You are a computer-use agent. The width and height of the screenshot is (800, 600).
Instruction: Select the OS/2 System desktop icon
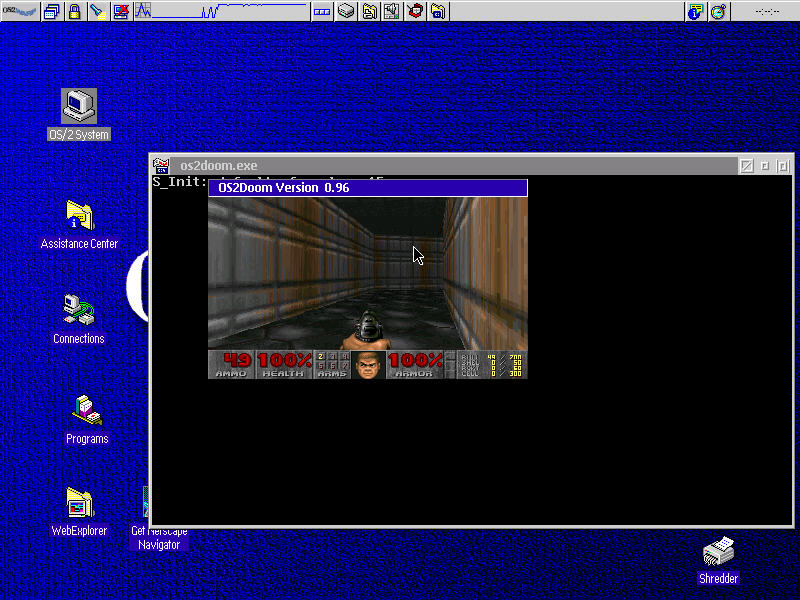click(x=79, y=114)
